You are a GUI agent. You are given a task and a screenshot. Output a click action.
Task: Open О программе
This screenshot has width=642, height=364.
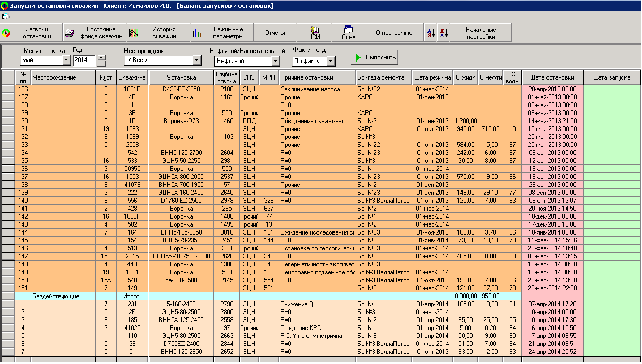coord(394,33)
